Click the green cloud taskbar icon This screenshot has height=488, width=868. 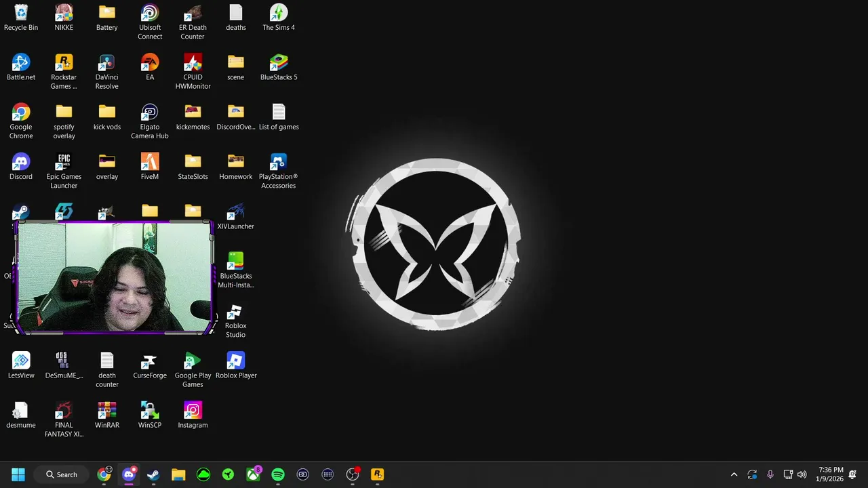[x=203, y=474]
